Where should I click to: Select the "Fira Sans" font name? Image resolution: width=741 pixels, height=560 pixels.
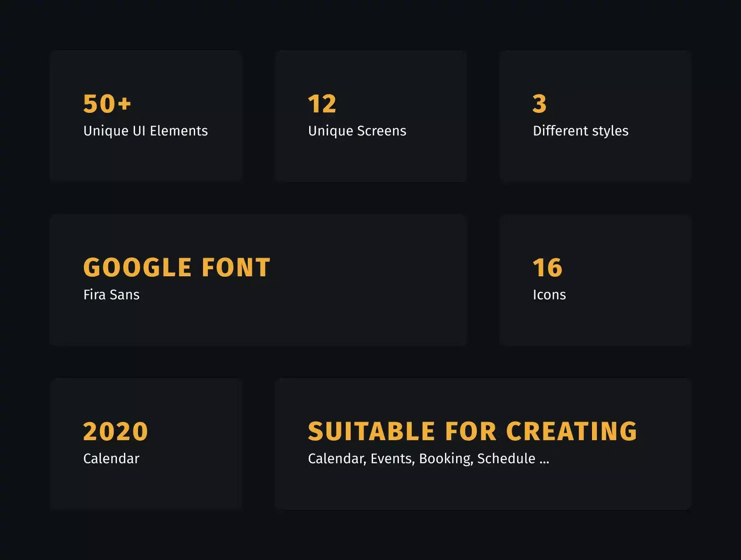point(111,295)
